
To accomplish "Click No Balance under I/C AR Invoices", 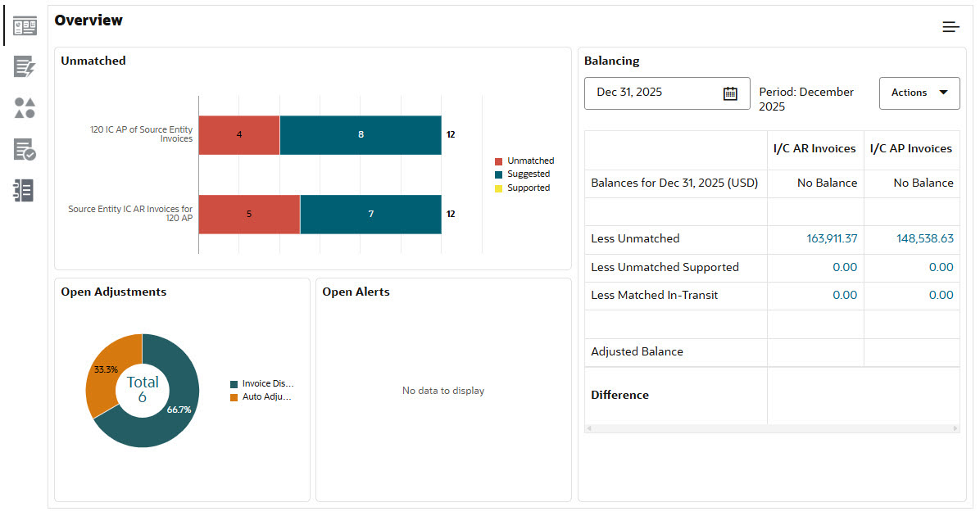I will 827,183.
